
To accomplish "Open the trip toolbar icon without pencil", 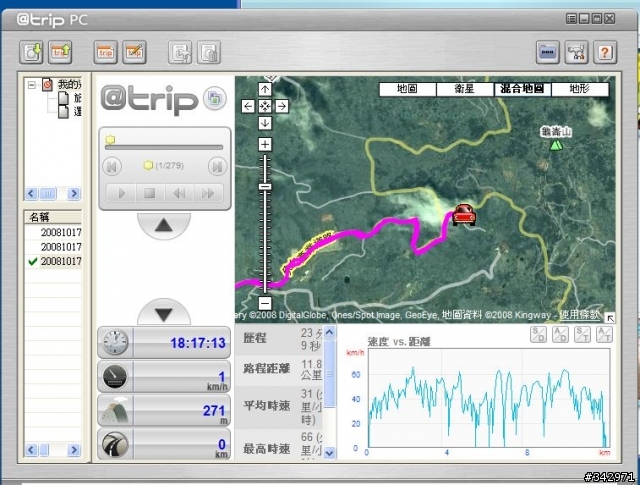I will pos(105,52).
